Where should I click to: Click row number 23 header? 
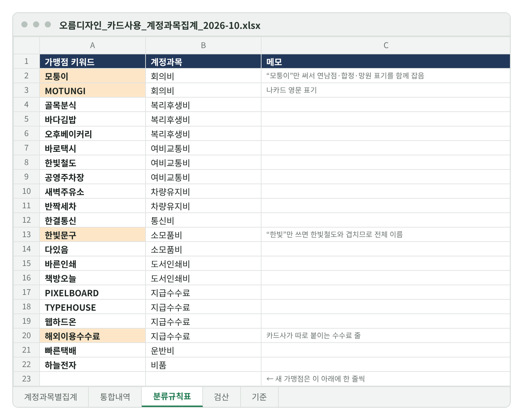[26, 379]
